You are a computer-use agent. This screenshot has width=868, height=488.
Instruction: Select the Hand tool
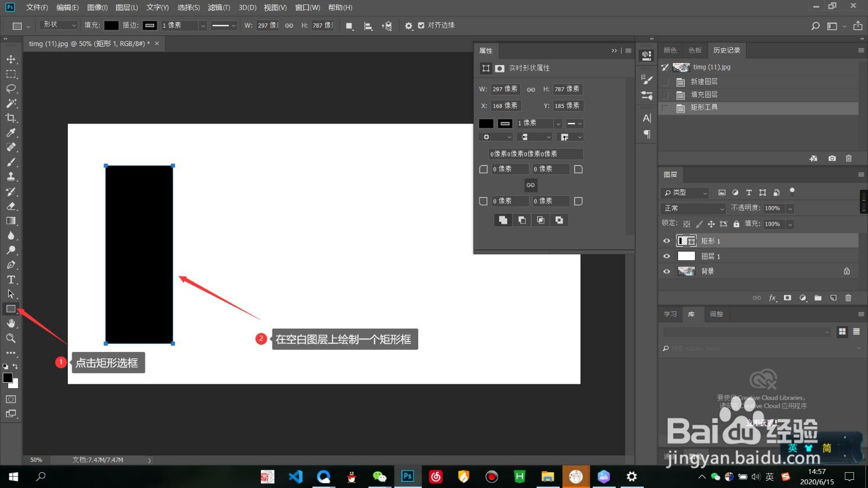(x=11, y=324)
